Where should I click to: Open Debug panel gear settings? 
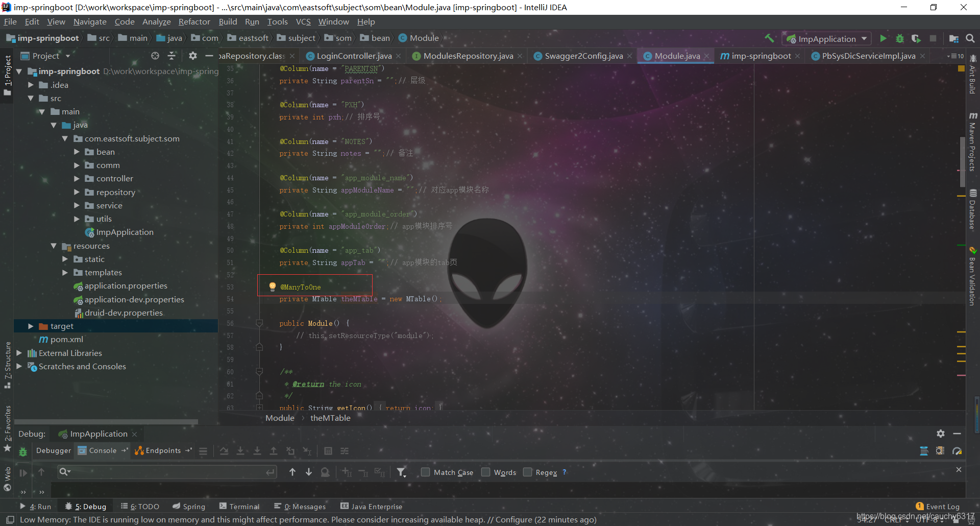coord(941,434)
